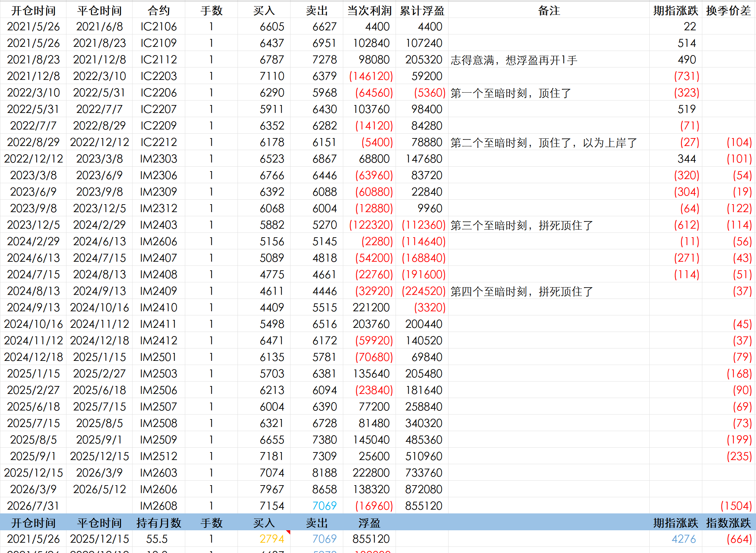This screenshot has height=553, width=756.
Task: Click the 指数涨跌 header in blue row
Action: (x=728, y=523)
